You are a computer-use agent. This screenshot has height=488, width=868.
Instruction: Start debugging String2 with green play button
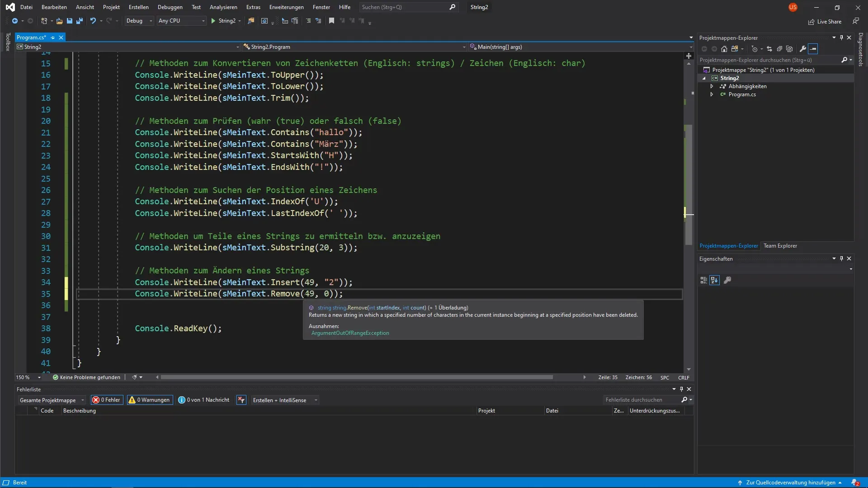213,21
